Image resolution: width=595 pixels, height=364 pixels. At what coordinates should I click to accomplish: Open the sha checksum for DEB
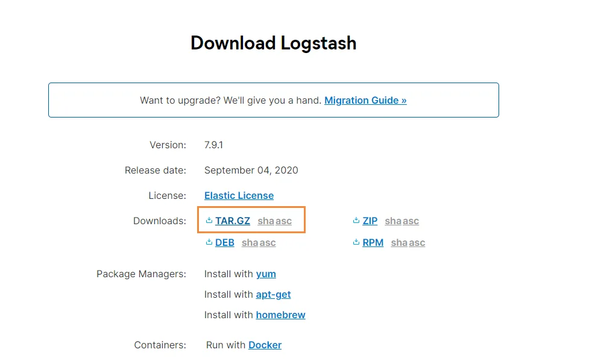250,243
